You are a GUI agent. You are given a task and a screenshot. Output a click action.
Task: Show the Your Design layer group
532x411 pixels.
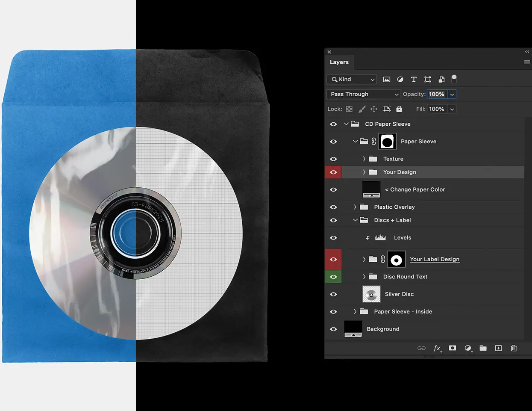click(333, 172)
